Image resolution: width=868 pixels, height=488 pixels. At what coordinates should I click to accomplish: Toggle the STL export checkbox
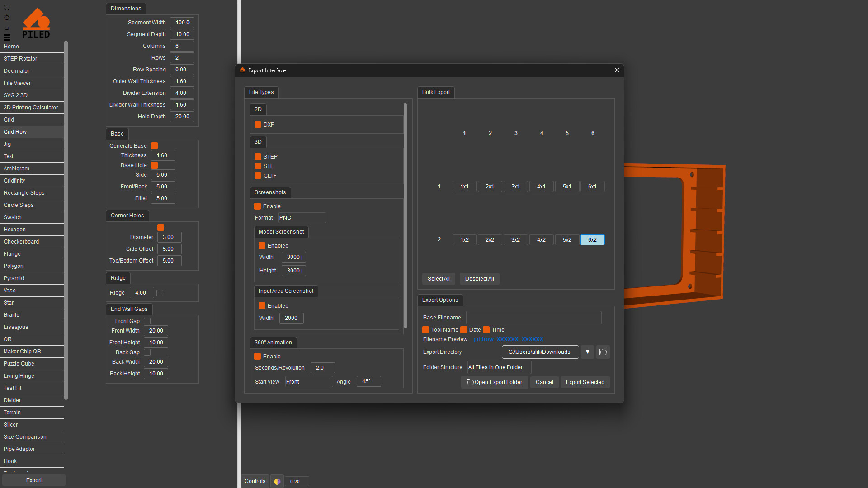[258, 166]
